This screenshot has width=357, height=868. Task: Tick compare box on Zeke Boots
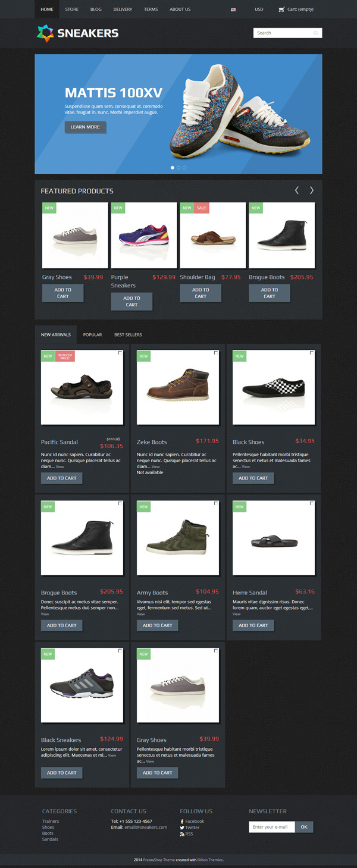click(x=215, y=353)
